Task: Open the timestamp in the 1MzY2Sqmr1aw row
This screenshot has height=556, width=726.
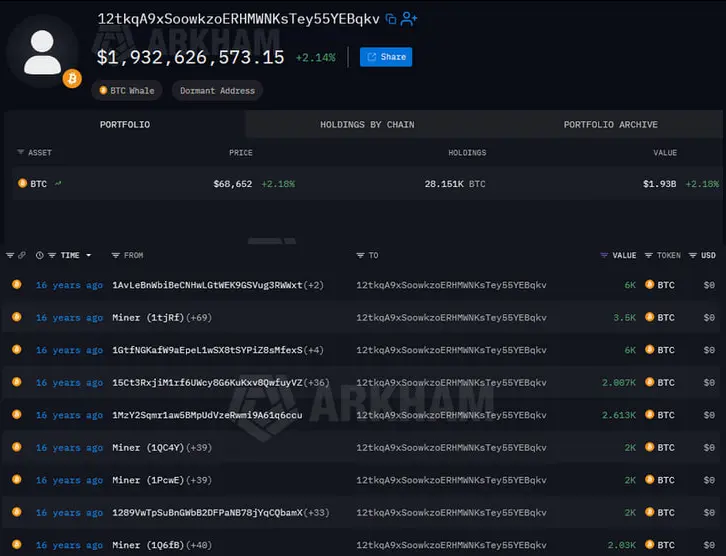Action: pos(69,415)
